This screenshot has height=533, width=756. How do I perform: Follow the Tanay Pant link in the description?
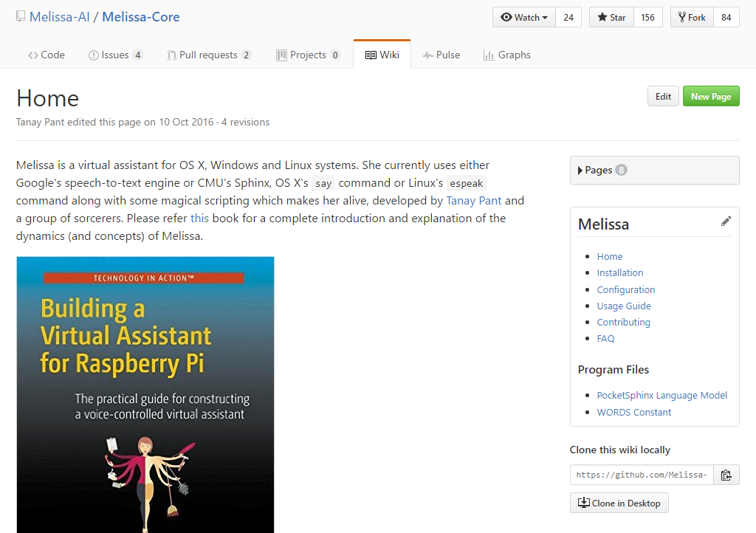(473, 201)
